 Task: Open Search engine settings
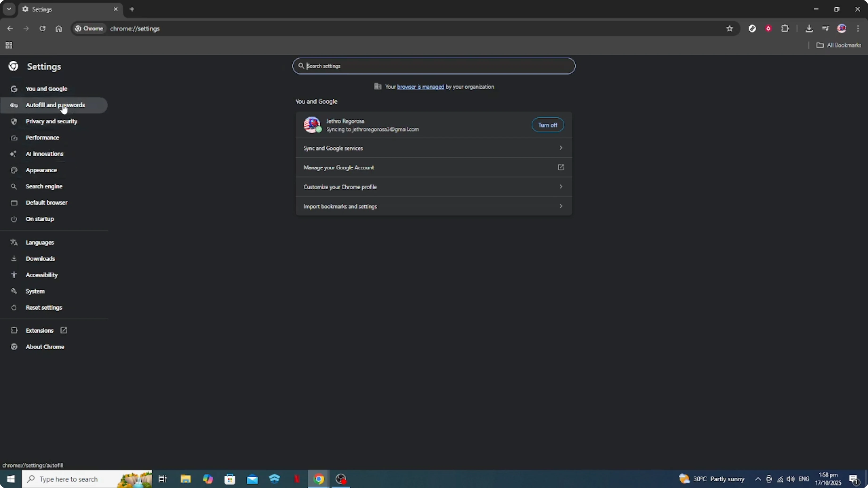pyautogui.click(x=54, y=186)
